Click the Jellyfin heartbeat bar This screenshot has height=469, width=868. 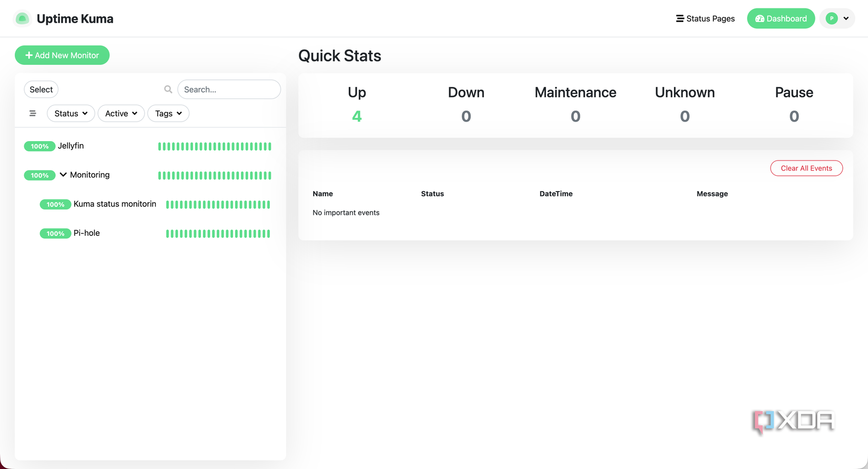coord(215,146)
